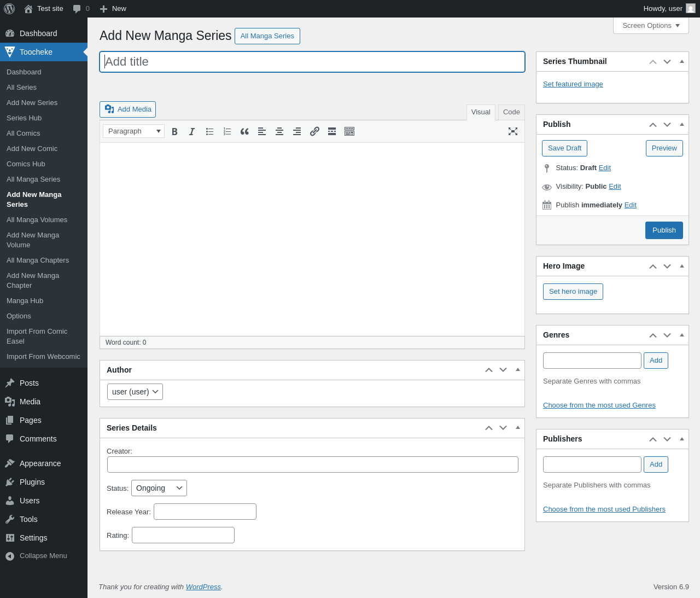
Task: Focus the Release Year input field
Action: click(205, 512)
